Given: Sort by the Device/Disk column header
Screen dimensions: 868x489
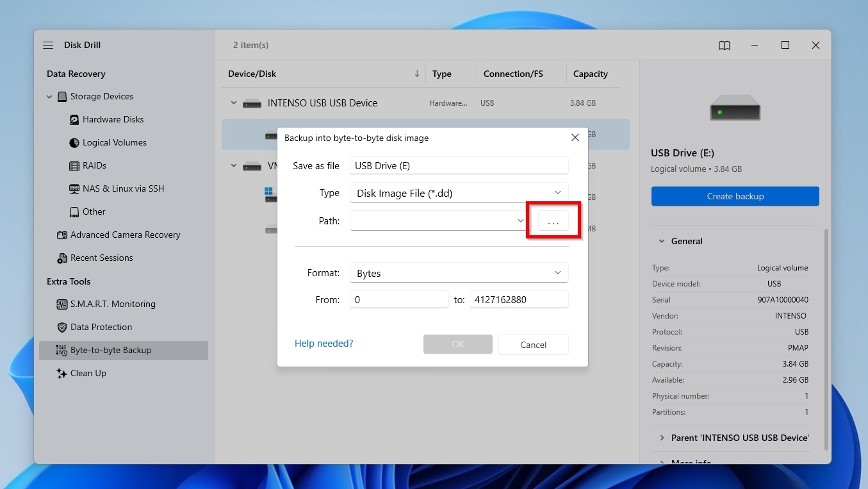Looking at the screenshot, I should [252, 74].
